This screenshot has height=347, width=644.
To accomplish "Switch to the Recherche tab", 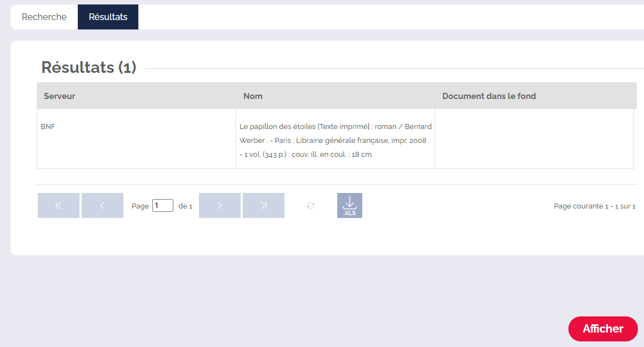I will coord(44,17).
